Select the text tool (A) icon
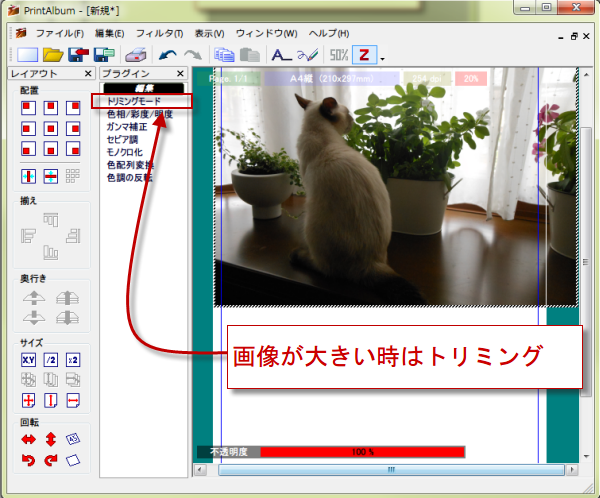 click(x=282, y=55)
